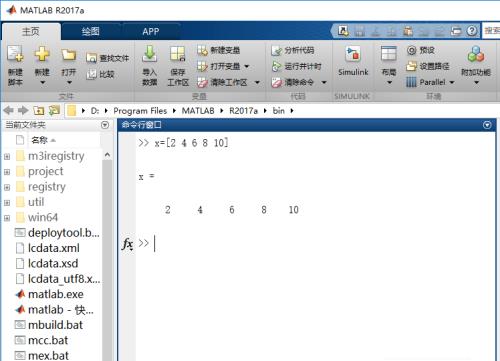Viewport: 500px width, 361px height.
Task: Click the Import Data green arrow icon
Action: [x=149, y=54]
